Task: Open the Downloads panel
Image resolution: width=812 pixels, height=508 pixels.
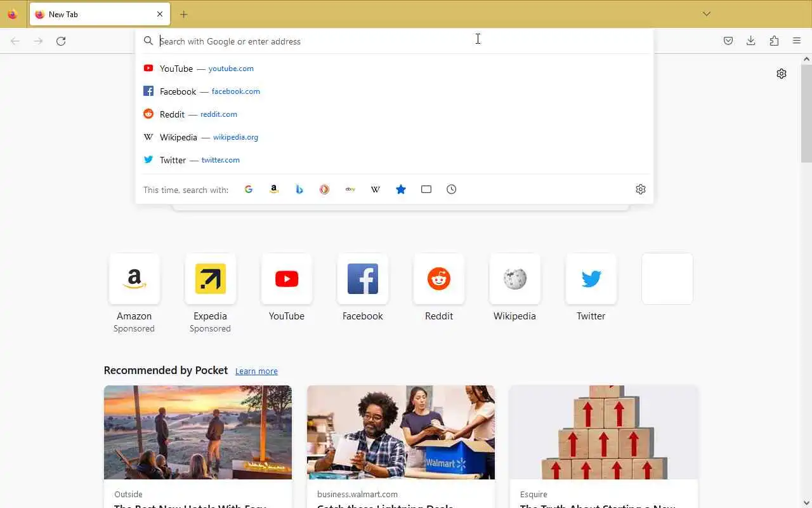Action: [x=751, y=41]
